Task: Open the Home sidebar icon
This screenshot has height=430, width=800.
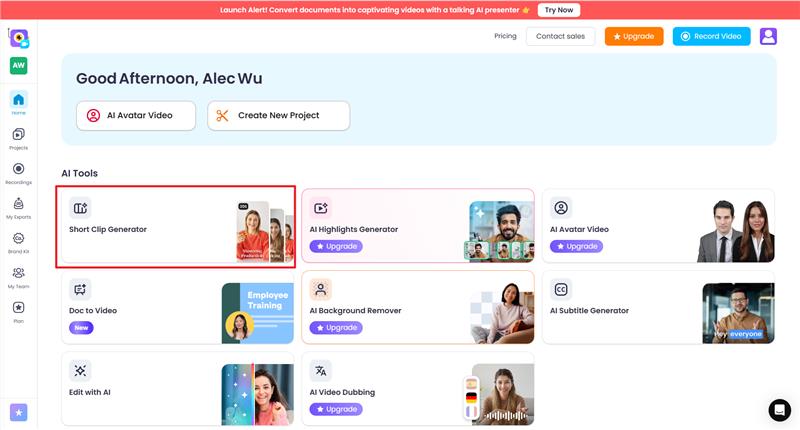Action: click(18, 103)
